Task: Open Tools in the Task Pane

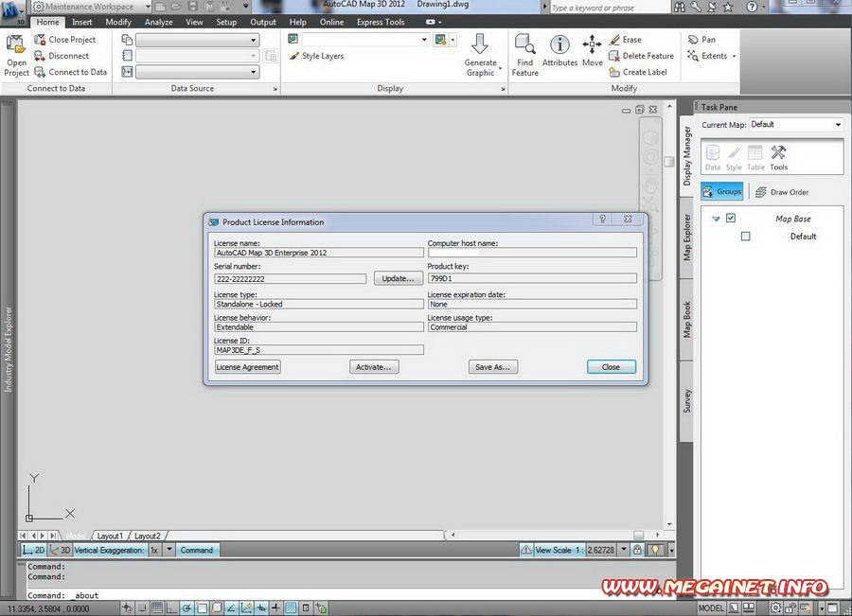Action: [779, 157]
